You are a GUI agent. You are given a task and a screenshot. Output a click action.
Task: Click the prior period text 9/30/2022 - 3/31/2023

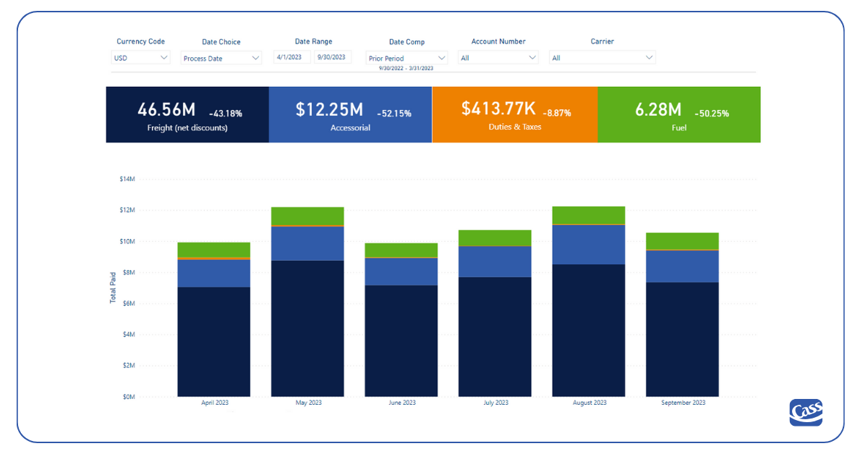pos(406,67)
